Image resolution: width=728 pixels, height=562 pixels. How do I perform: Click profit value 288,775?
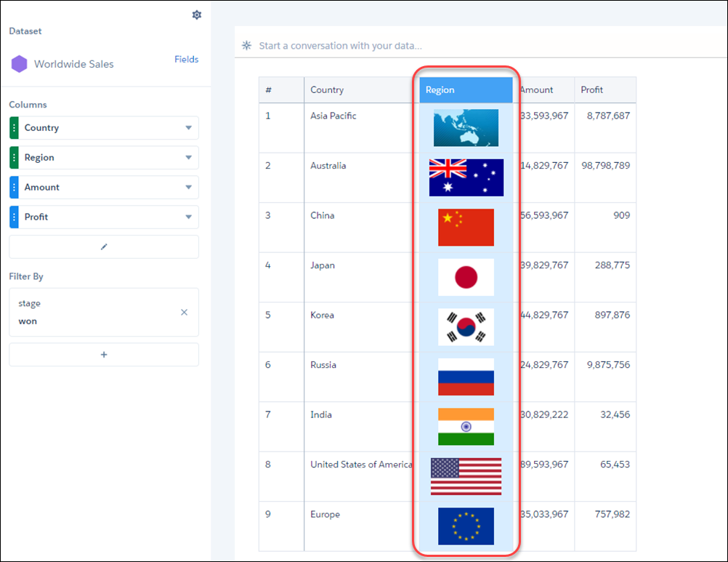[x=612, y=265]
